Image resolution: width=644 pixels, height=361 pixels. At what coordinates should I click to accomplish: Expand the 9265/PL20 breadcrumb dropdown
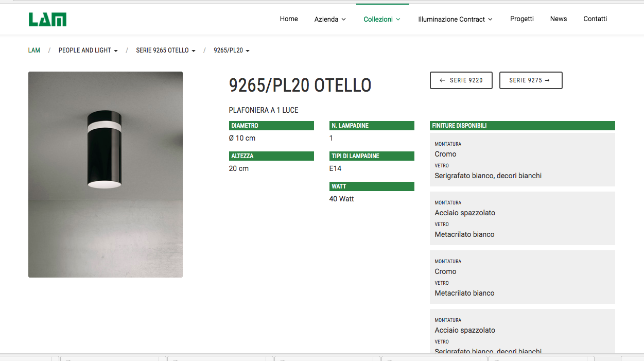tap(231, 50)
